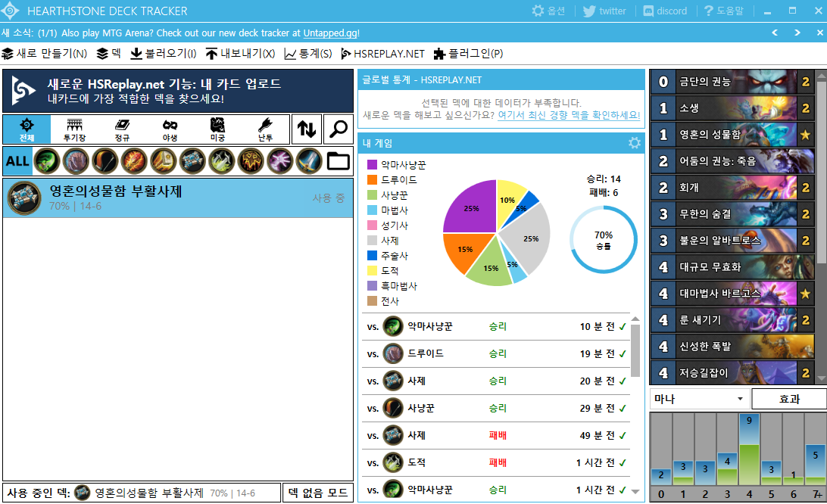Select 난투 brawl tab
The height and width of the screenshot is (504, 827).
click(x=265, y=129)
